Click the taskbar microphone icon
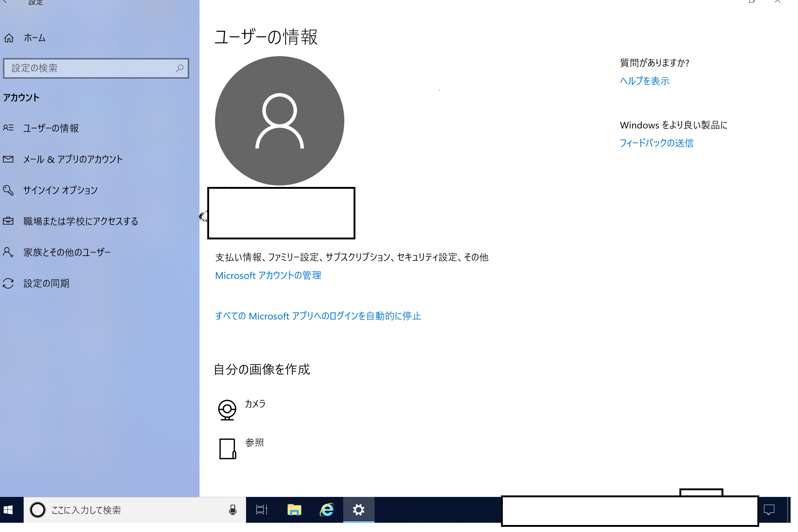Screen dimensions: 798x532 [x=233, y=510]
